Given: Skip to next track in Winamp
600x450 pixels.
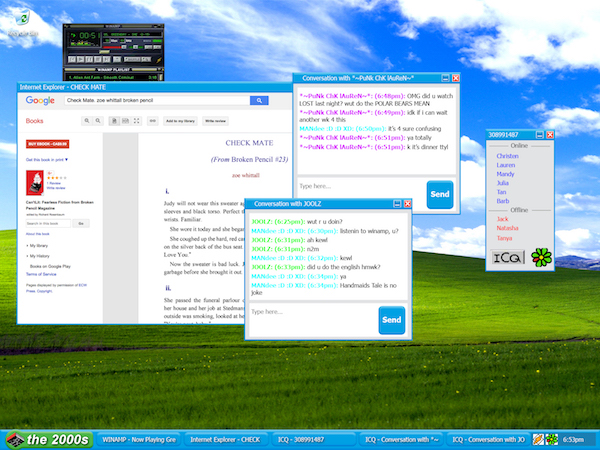Looking at the screenshot, I should (107, 59).
